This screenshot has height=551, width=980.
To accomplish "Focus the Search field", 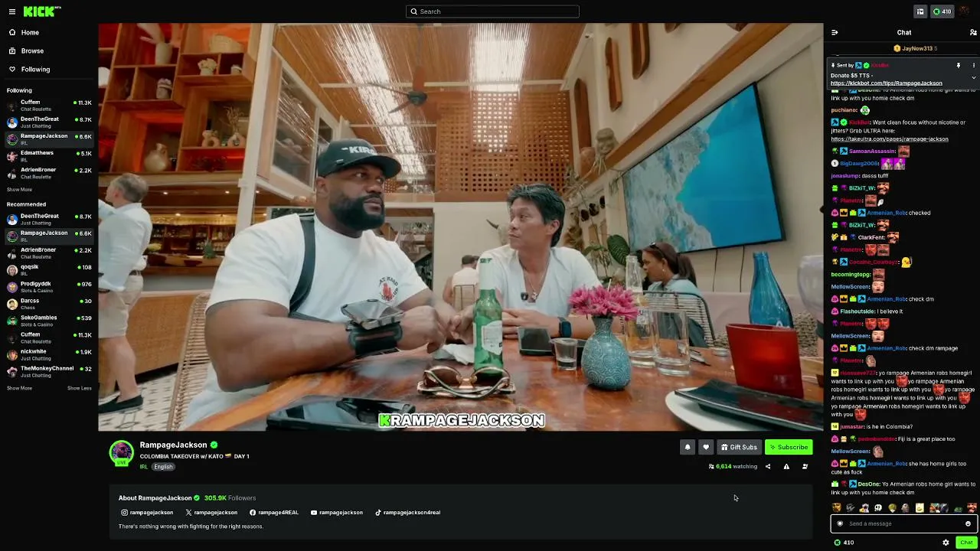I will click(x=492, y=11).
